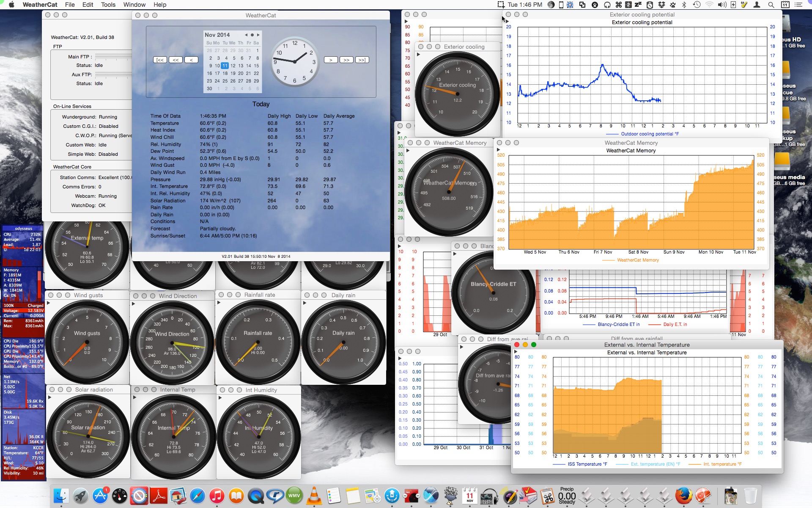Open iTunes from the Dock
The image size is (812, 508).
pyautogui.click(x=217, y=496)
